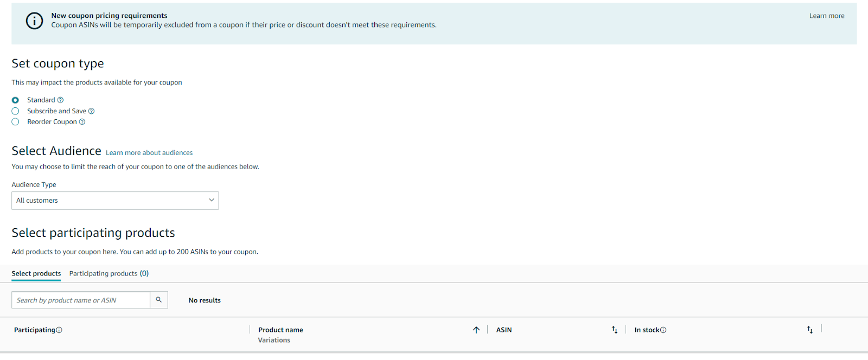Click the sort icon next to ASIN column

tap(615, 330)
